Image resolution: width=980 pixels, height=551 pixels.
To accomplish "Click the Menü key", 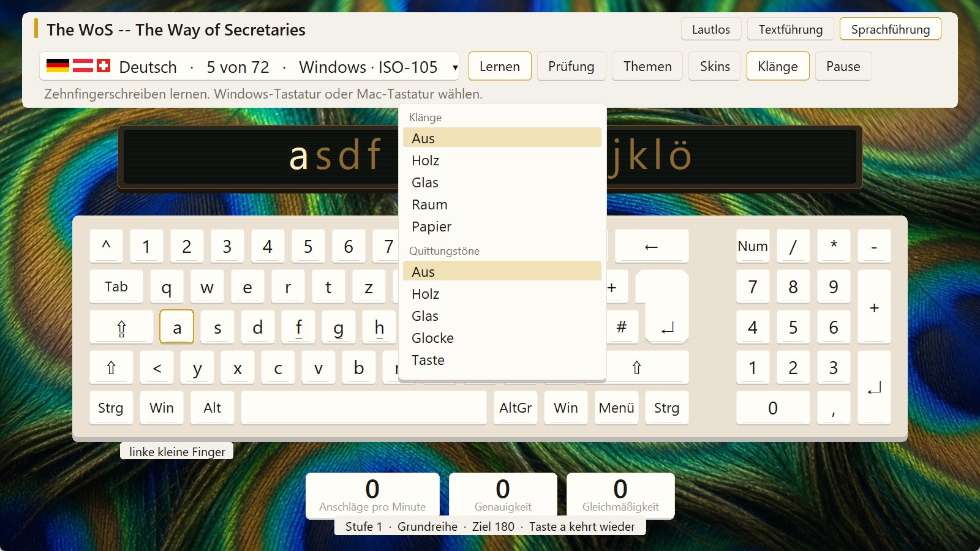I will (617, 408).
